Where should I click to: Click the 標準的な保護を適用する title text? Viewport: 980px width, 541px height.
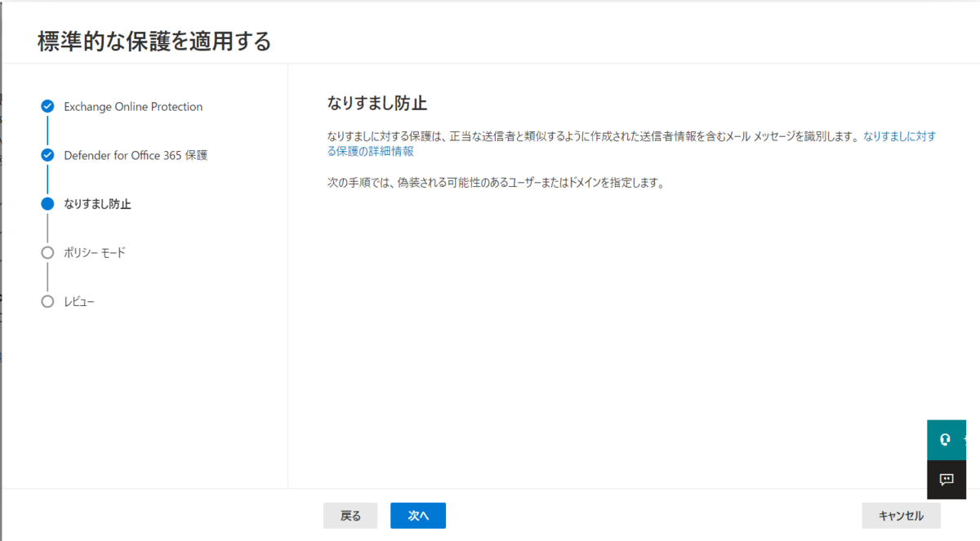pos(154,42)
